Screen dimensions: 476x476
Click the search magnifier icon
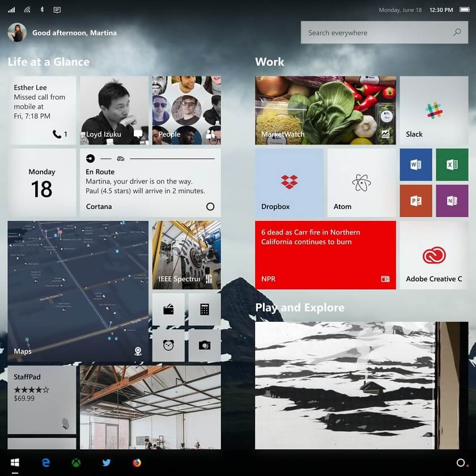click(x=457, y=32)
